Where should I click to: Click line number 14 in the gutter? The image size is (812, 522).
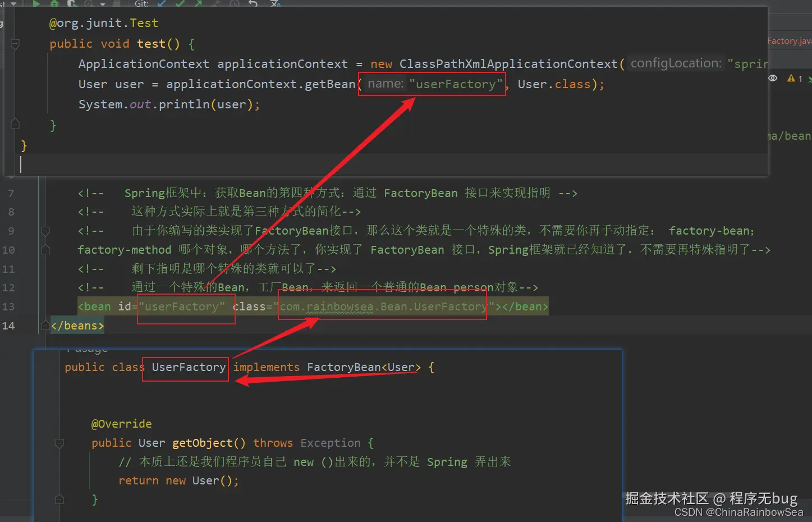8,326
